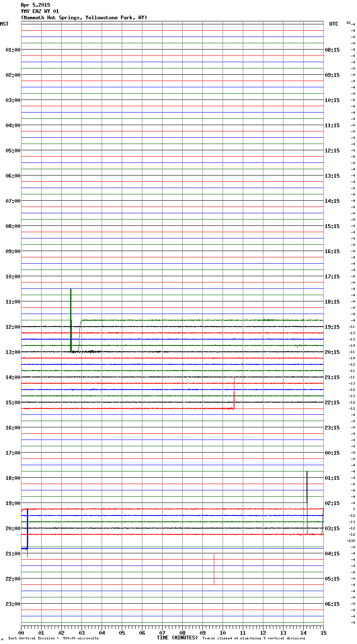Click the 03 minute axis tick label

tap(81, 633)
